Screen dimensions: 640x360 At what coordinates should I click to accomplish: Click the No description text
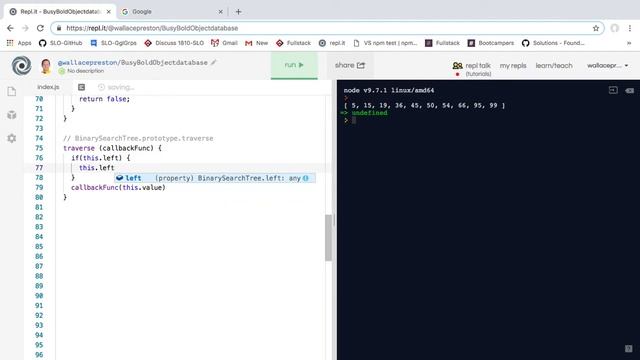point(85,71)
